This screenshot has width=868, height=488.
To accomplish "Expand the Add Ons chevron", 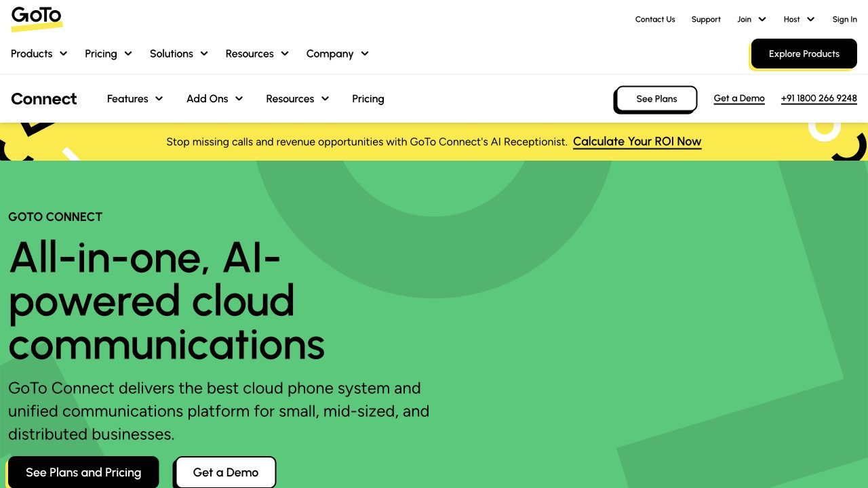I will [239, 99].
